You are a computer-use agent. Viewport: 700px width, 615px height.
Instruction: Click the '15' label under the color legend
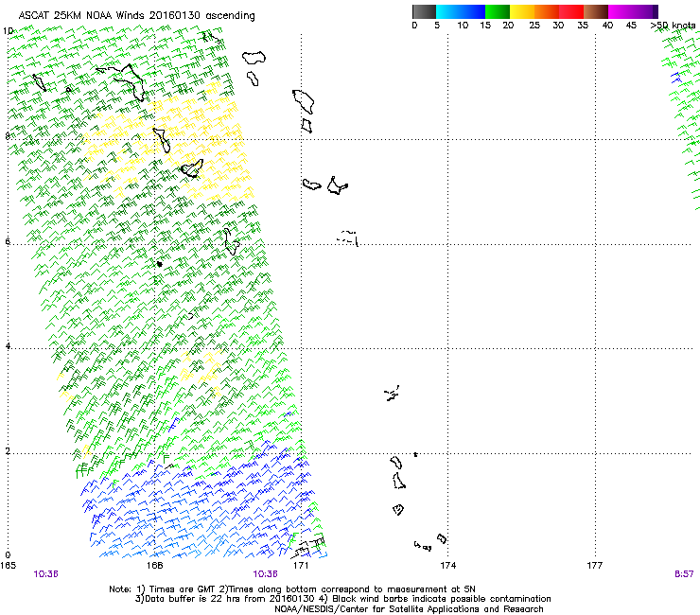tap(485, 26)
